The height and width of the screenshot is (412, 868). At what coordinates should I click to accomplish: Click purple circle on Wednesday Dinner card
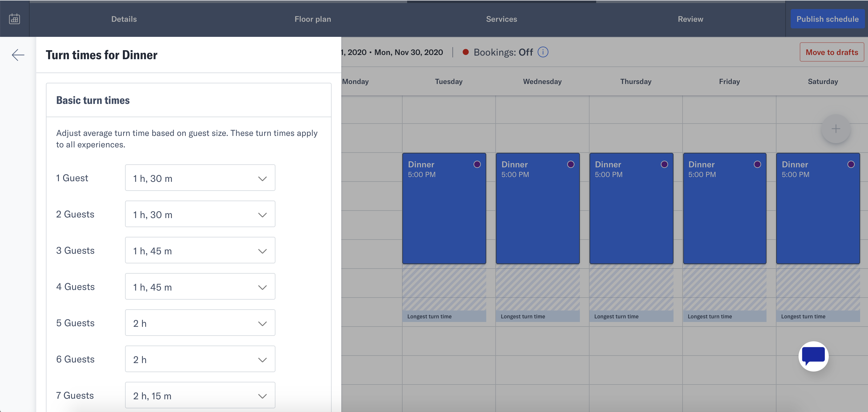(x=571, y=164)
